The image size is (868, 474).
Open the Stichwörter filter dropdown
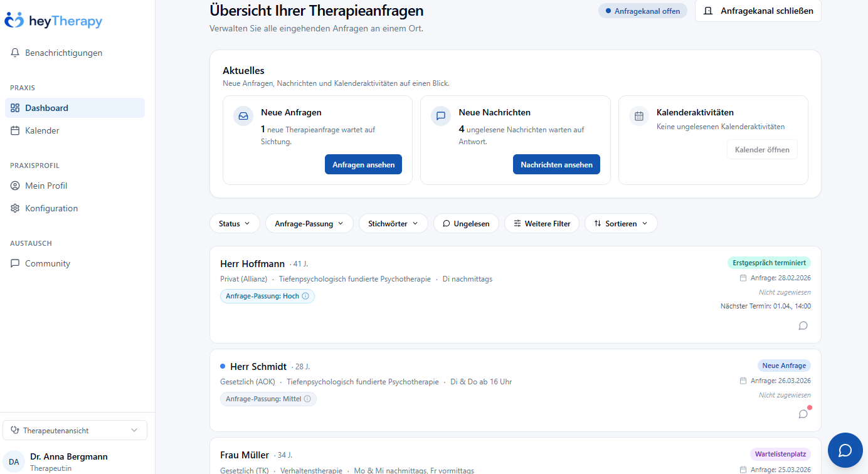coord(393,223)
